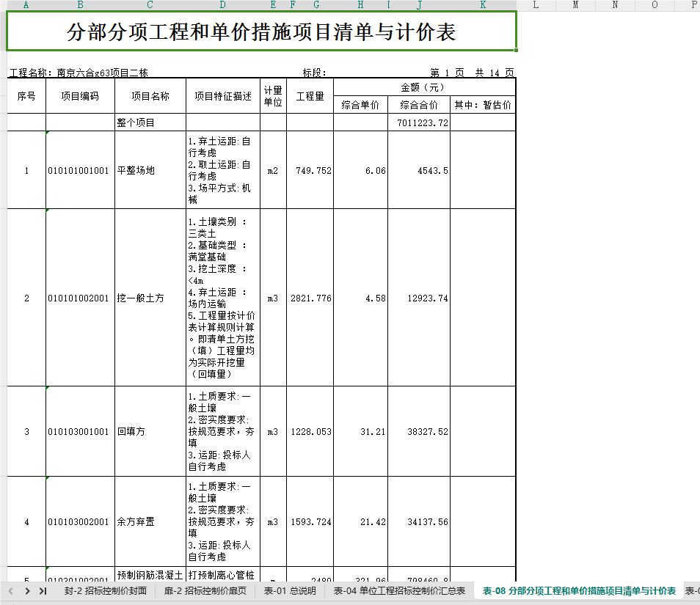Select column H header
Image resolution: width=700 pixels, height=605 pixels.
click(360, 5)
